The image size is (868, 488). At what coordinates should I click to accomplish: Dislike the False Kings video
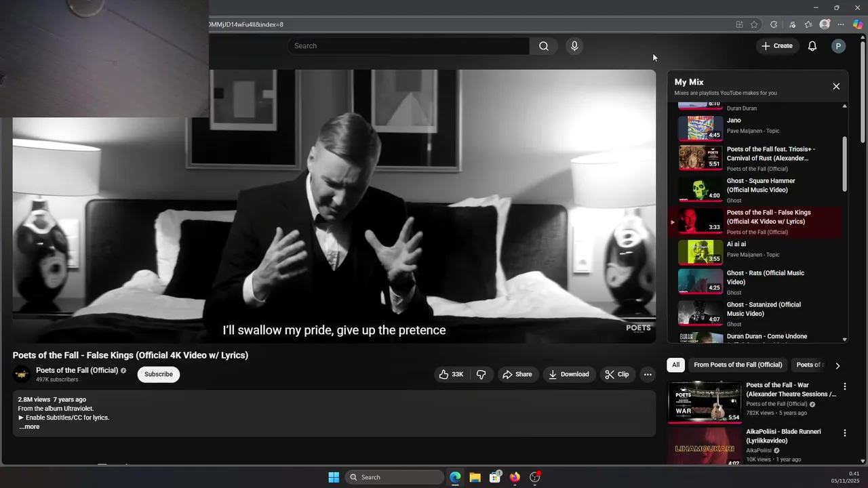tap(481, 374)
